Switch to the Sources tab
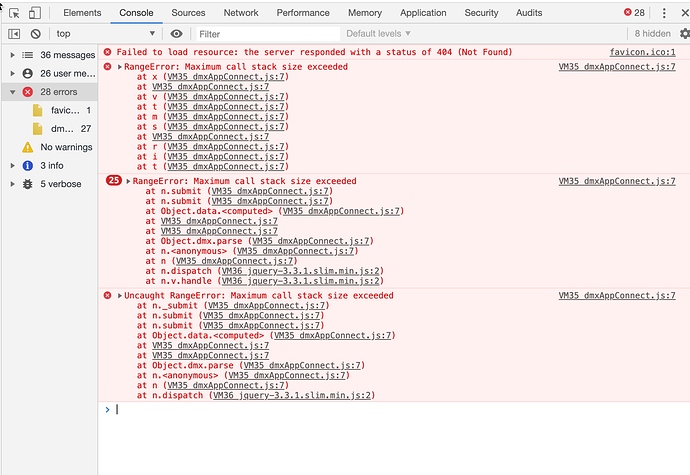Viewport: 690px width, 475px height. click(x=188, y=13)
